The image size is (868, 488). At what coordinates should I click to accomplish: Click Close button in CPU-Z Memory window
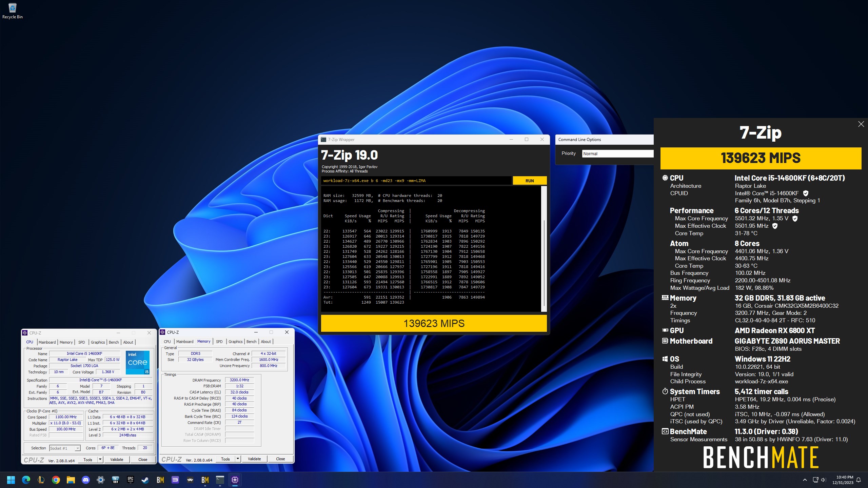click(280, 459)
